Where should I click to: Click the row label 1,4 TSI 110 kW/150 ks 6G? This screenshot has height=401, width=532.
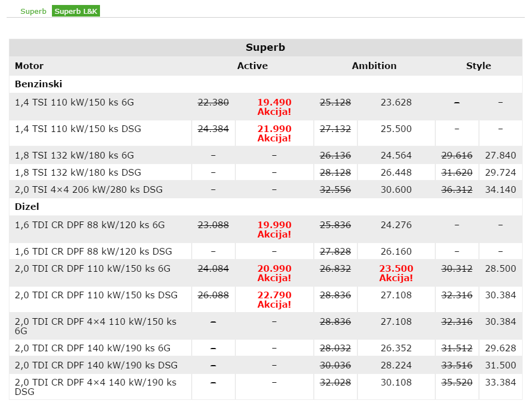click(75, 102)
